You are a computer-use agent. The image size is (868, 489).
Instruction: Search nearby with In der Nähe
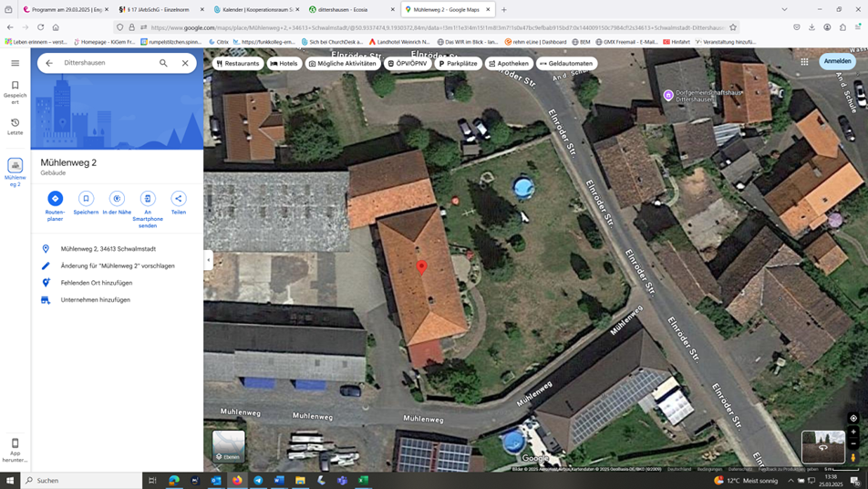point(117,203)
